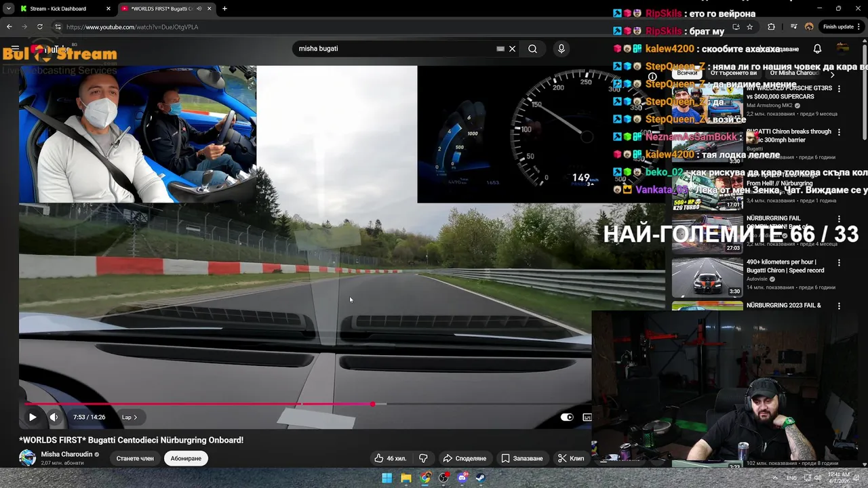Open OBS Studio from the taskbar
This screenshot has width=868, height=488.
click(443, 478)
